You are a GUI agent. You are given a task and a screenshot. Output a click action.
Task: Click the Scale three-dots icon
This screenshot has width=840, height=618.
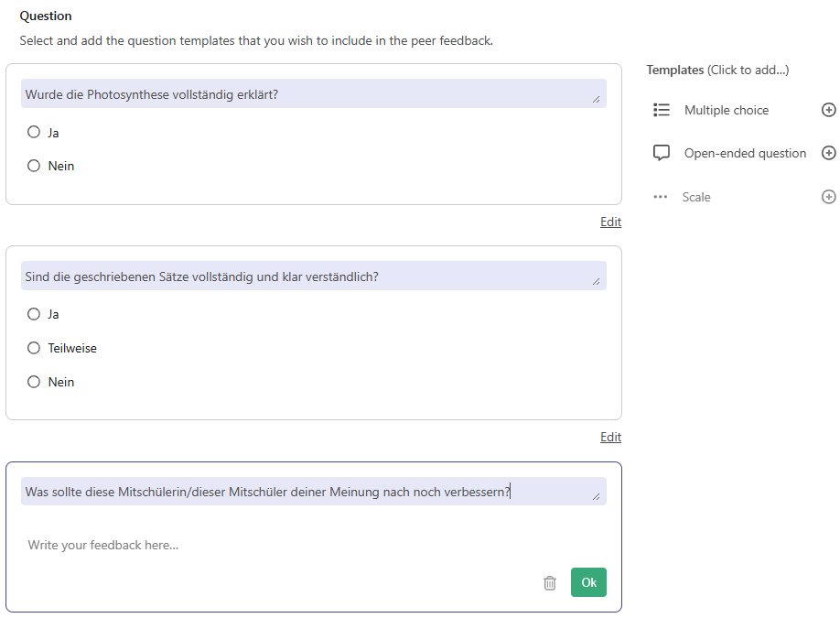point(661,197)
